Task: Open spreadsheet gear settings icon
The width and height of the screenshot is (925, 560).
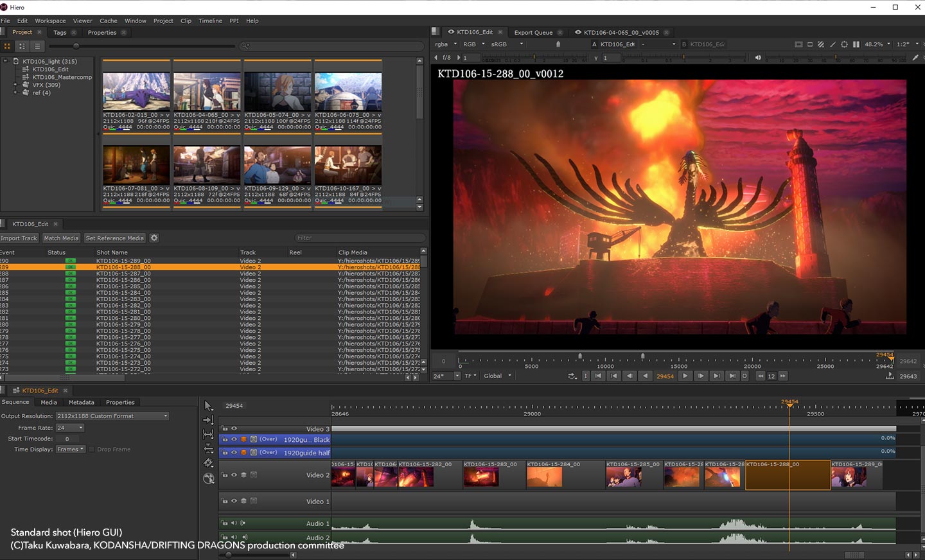Action: pyautogui.click(x=154, y=238)
